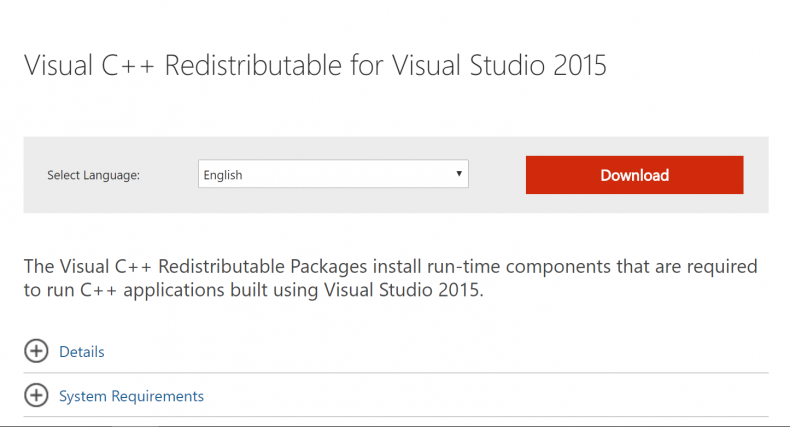Open the Details link
The image size is (790, 427).
coord(82,351)
